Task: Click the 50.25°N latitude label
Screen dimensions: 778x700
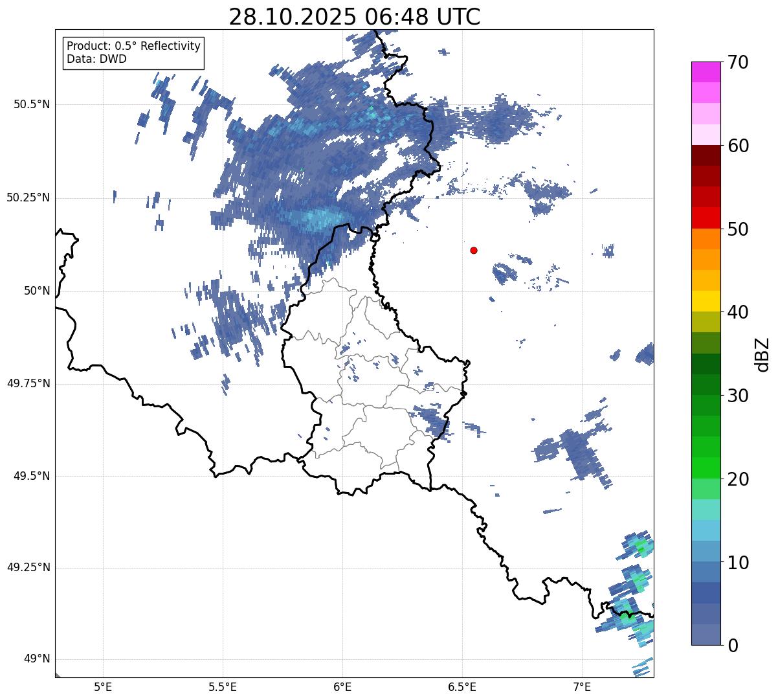Action: coord(28,198)
